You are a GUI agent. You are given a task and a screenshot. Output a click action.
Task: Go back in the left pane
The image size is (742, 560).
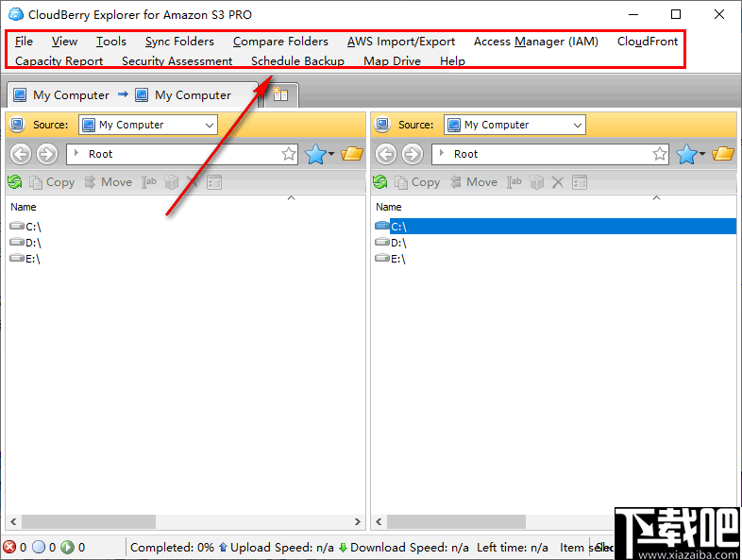[x=21, y=154]
